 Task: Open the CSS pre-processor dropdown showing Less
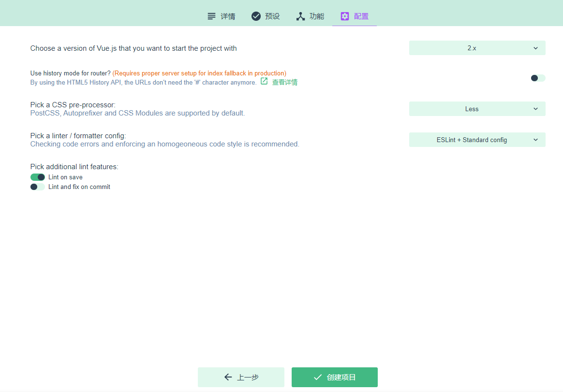tap(477, 109)
